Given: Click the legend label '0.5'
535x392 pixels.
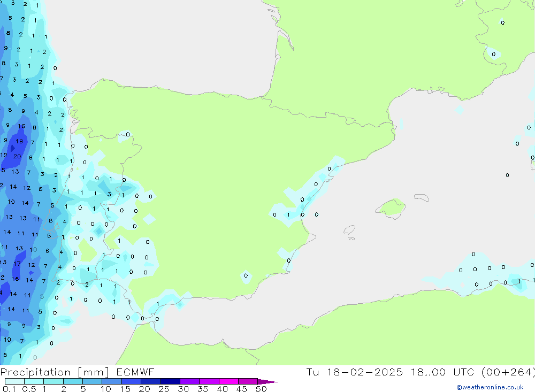Looking at the screenshot, I should click(x=29, y=389).
